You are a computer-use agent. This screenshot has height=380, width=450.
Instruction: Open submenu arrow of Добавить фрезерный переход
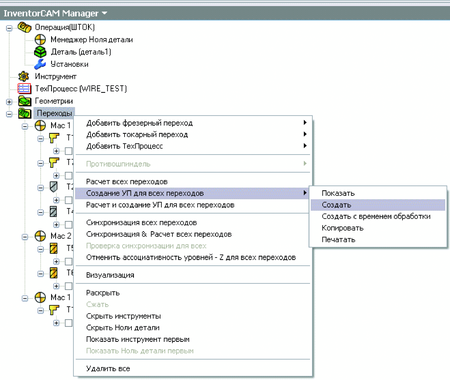click(305, 123)
